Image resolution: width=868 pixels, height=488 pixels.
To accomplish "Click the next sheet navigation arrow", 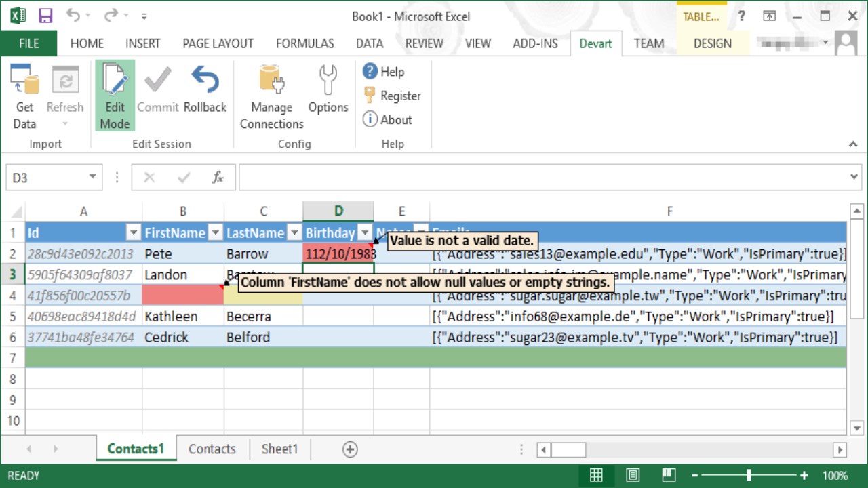I will point(56,449).
